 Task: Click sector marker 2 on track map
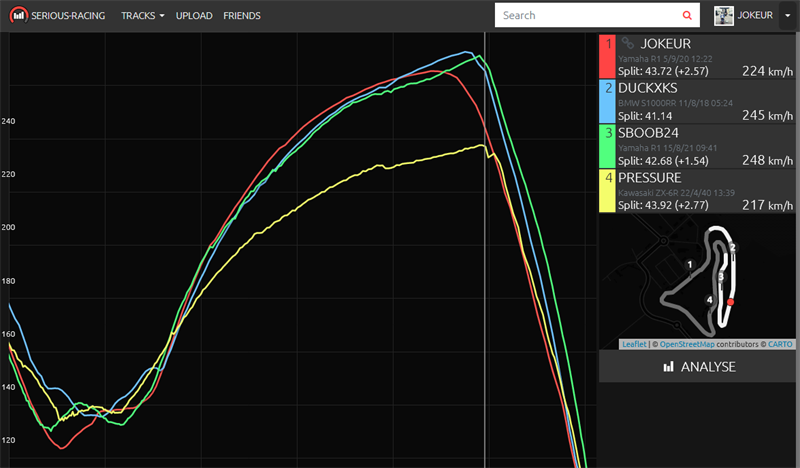[x=733, y=248]
